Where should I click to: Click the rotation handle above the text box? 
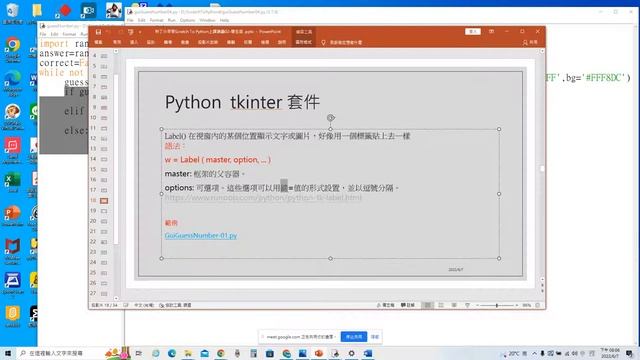331,118
